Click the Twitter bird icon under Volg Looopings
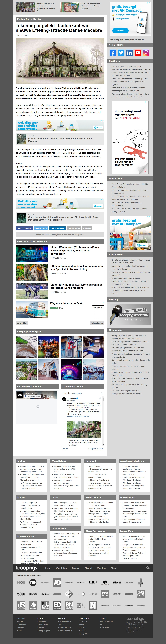166x644 pixels. (121, 53)
